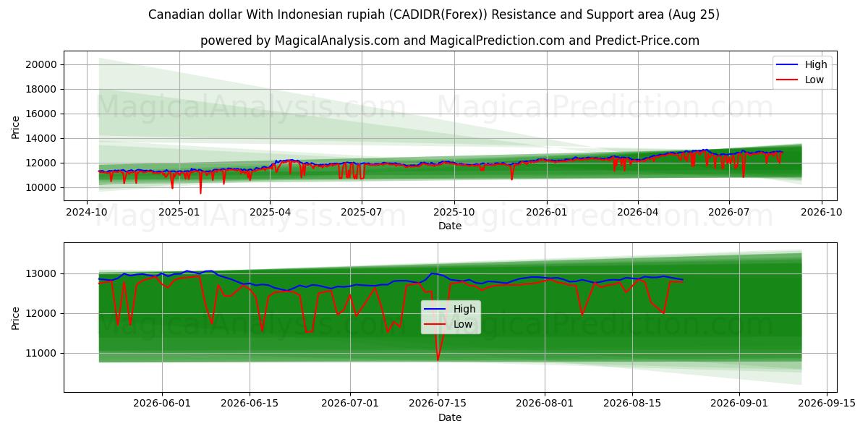Image resolution: width=868 pixels, height=434 pixels.
Task: Click the 10000 price tick label
Action: pyautogui.click(x=43, y=187)
